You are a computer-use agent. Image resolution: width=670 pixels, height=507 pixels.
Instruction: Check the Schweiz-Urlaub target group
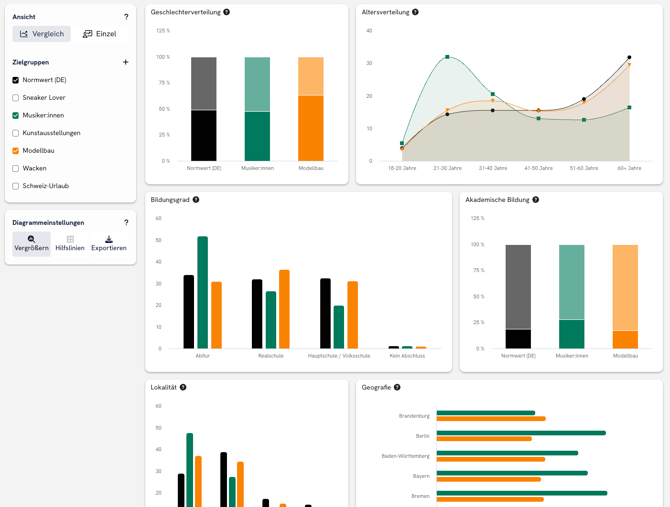click(16, 186)
